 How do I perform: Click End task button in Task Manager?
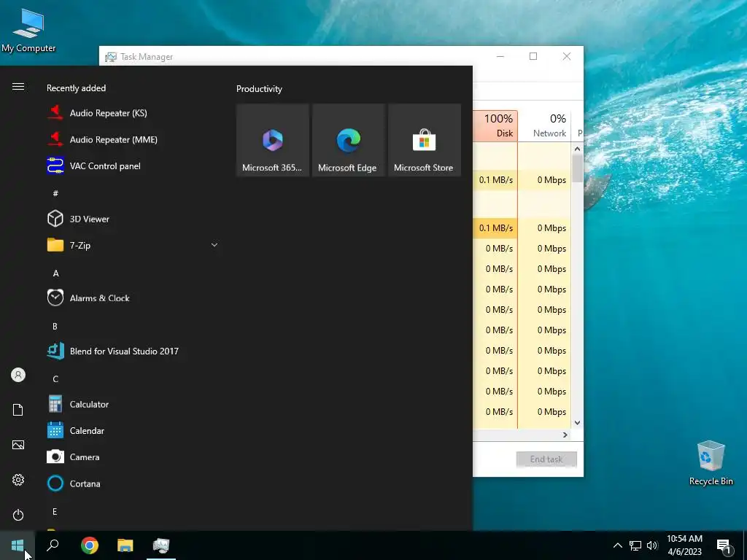(x=546, y=459)
